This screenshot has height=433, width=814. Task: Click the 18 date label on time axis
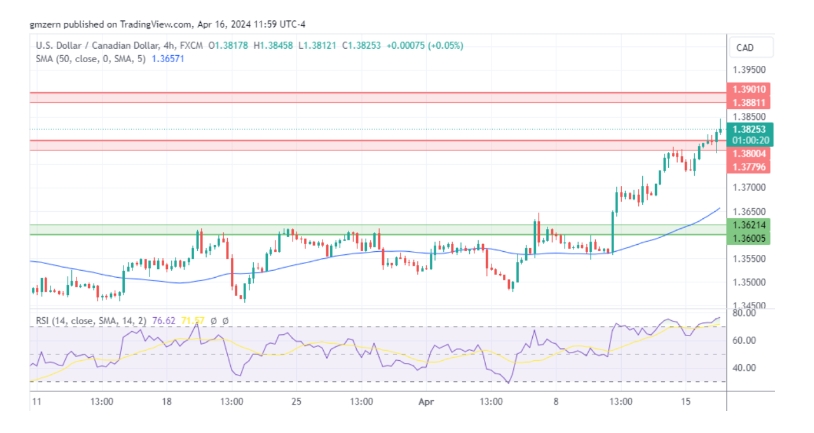click(166, 402)
